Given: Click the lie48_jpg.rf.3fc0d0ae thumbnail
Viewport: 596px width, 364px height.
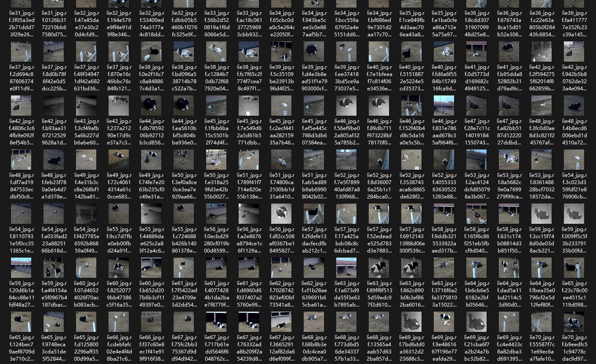Looking at the screenshot, I should click(x=542, y=106).
